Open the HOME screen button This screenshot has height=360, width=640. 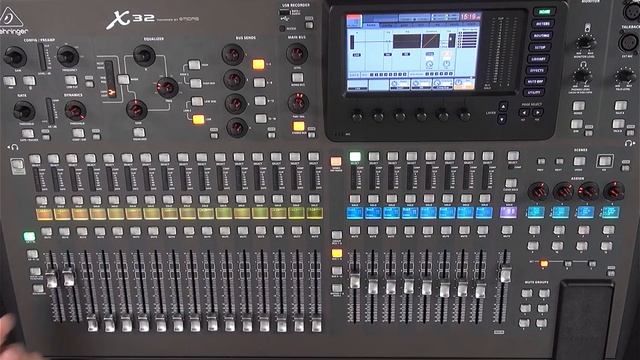(x=544, y=12)
